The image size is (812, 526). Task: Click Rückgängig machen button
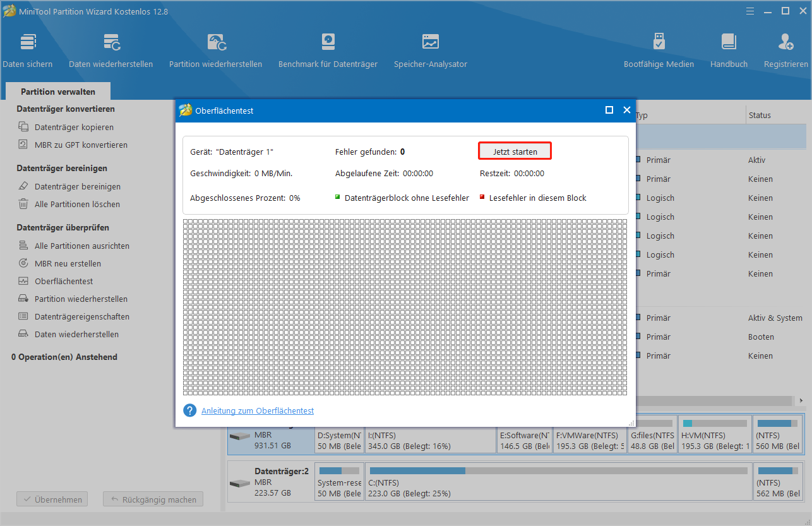[153, 499]
